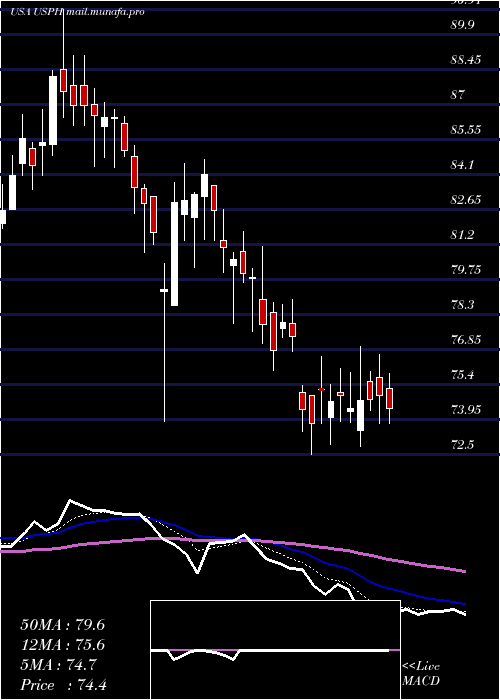The height and width of the screenshot is (700, 500).
Task: Click the 82.65 price axis label
Action: click(466, 200)
